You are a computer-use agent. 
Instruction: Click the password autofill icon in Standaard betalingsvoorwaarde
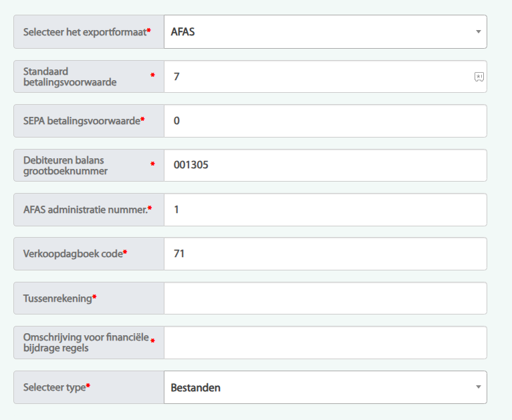479,77
